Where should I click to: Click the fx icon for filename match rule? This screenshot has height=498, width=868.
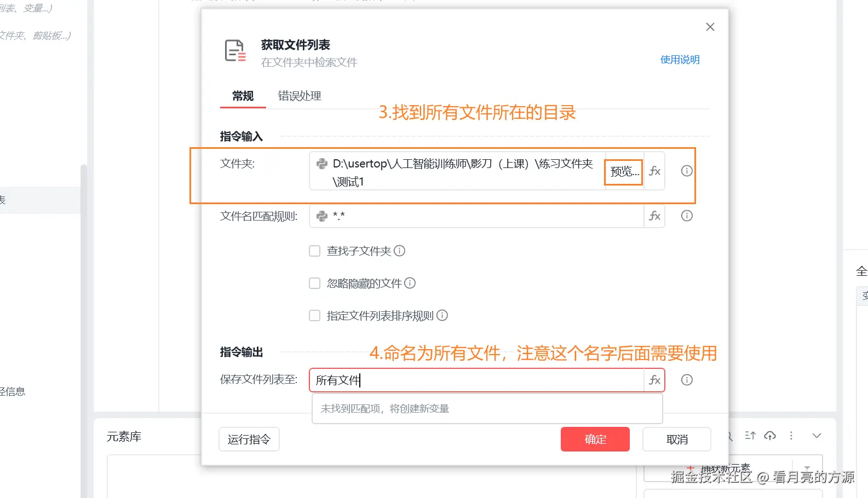(654, 216)
